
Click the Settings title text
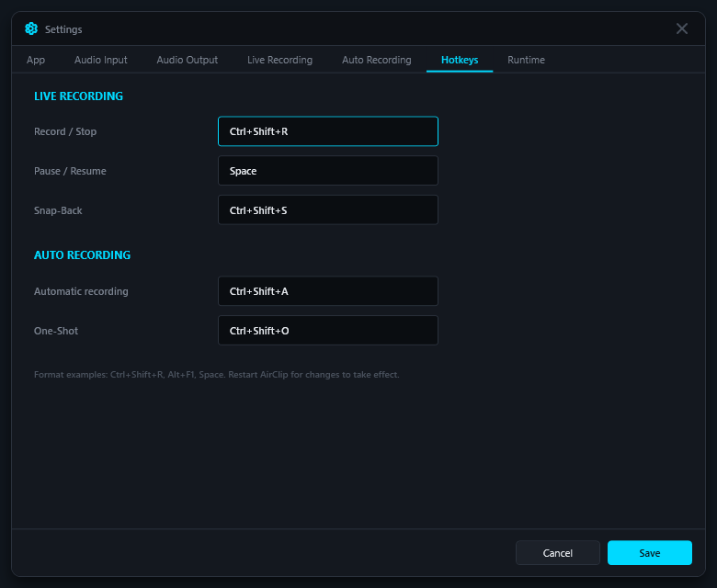coord(63,29)
